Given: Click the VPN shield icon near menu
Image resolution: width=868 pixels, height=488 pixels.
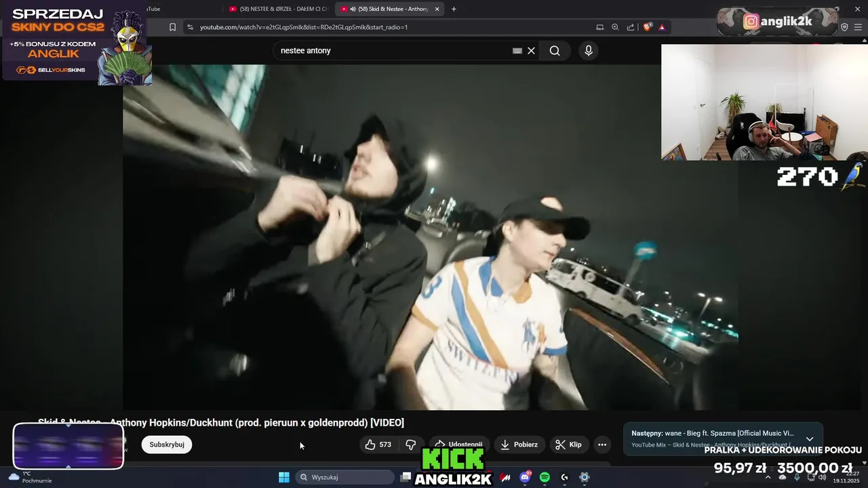Looking at the screenshot, I should point(844,27).
